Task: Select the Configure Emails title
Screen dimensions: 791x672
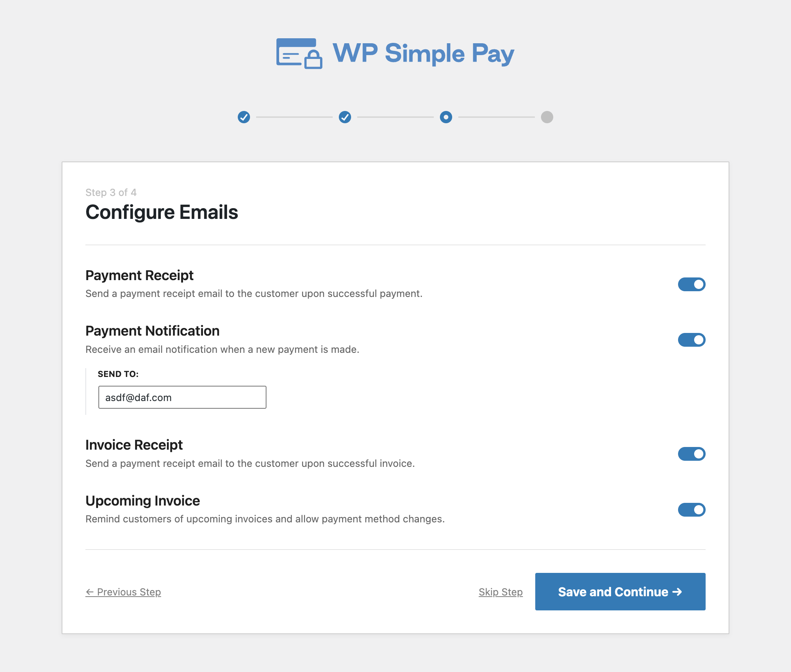Action: 162,213
